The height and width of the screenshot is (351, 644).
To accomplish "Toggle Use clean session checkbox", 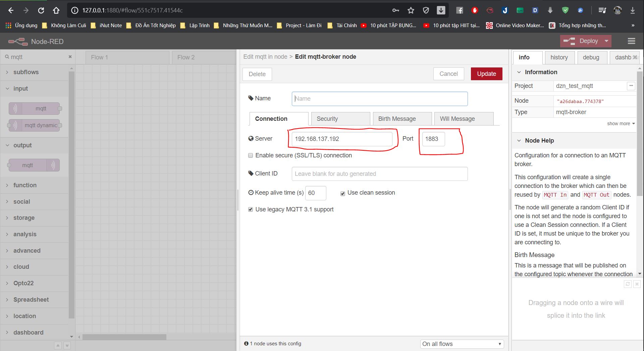I will pyautogui.click(x=343, y=193).
